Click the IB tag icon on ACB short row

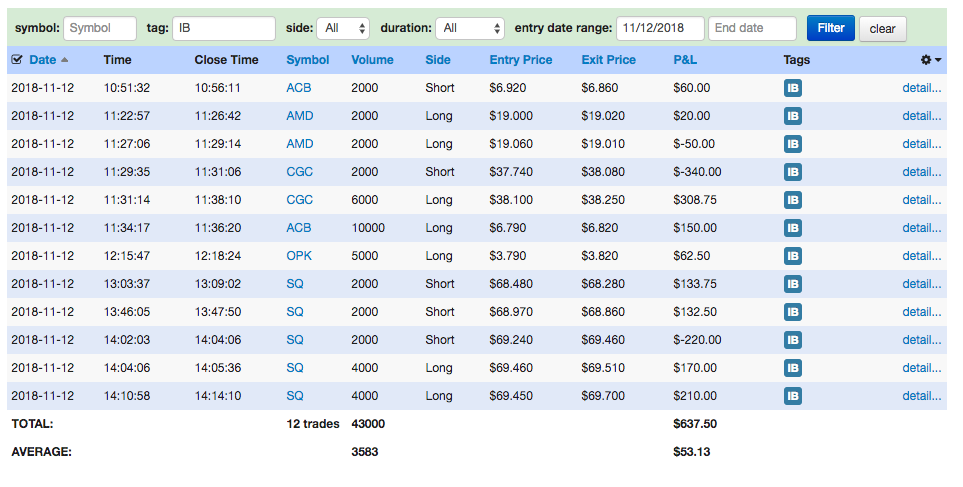point(792,88)
